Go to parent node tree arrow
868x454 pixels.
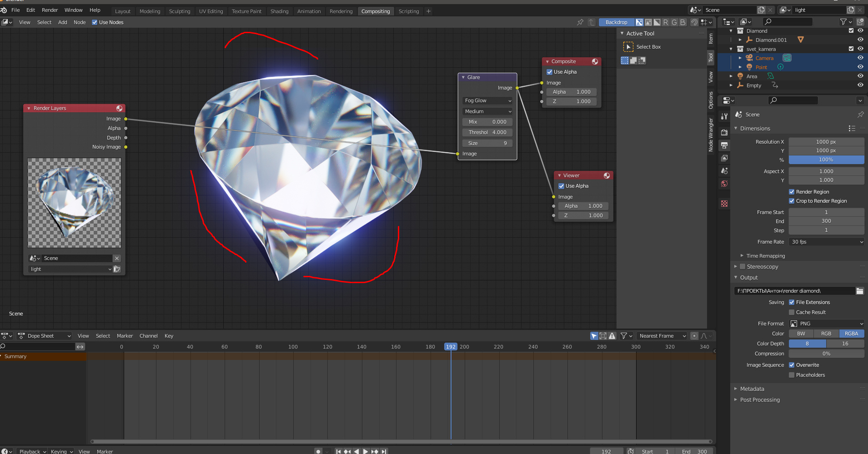pyautogui.click(x=592, y=22)
